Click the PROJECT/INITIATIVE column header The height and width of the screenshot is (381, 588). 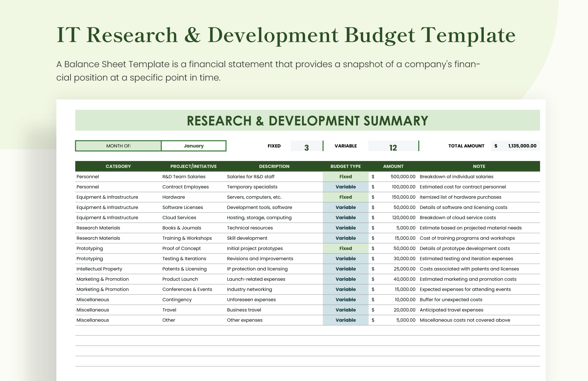(193, 166)
